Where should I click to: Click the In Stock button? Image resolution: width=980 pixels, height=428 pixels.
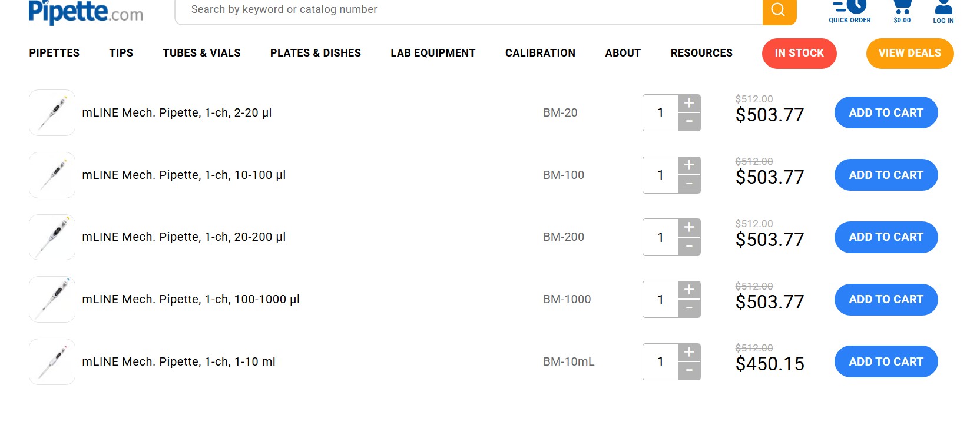tap(799, 53)
